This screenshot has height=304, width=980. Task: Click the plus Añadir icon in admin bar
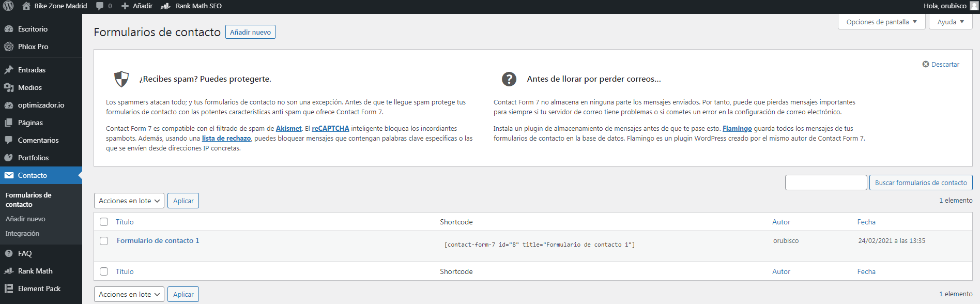[125, 6]
